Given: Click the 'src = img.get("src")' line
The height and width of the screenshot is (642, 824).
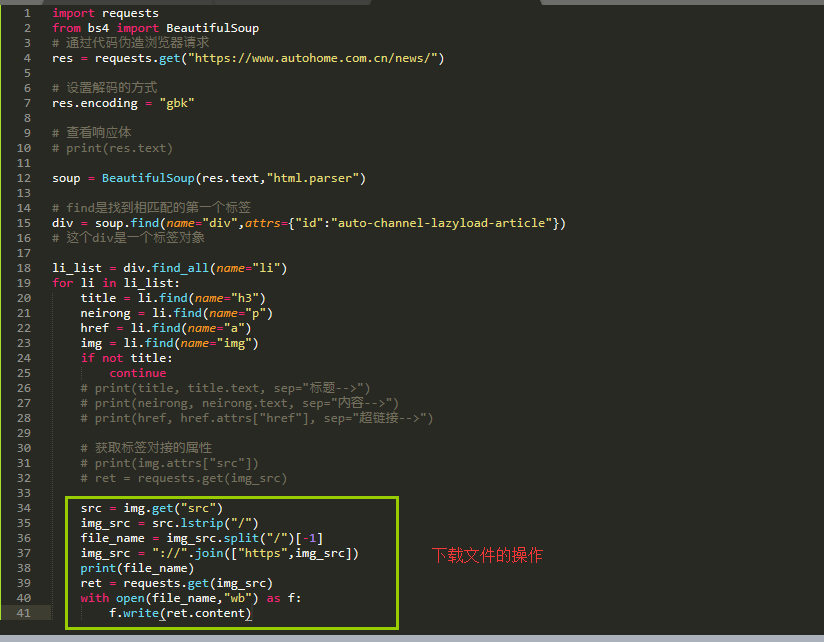Looking at the screenshot, I should coord(151,509).
